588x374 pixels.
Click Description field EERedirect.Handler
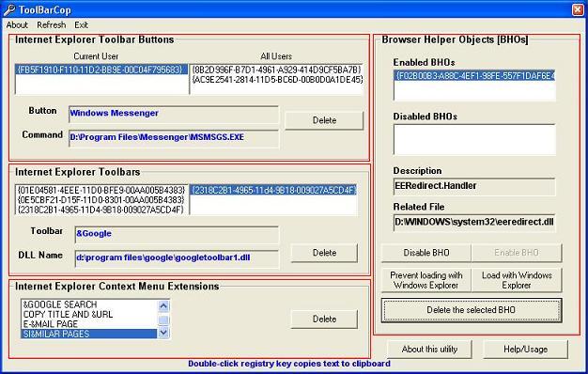coord(474,186)
